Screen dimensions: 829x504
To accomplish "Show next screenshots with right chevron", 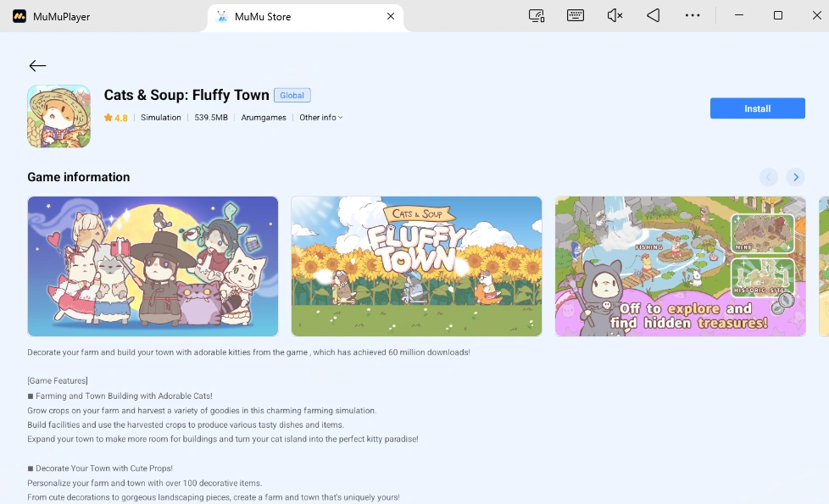I will pos(795,177).
